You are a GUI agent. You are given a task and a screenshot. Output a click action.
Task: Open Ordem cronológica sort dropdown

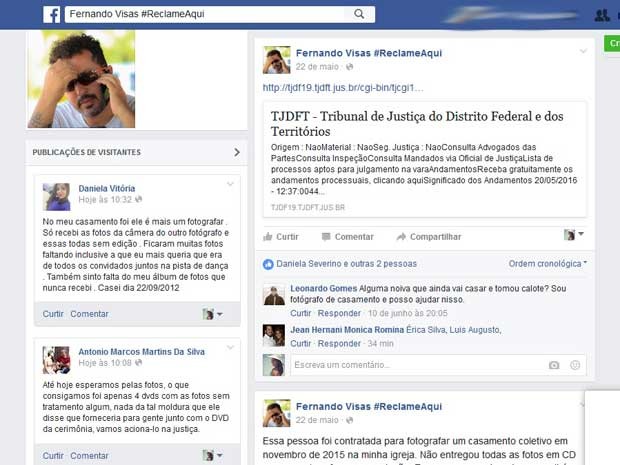548,264
